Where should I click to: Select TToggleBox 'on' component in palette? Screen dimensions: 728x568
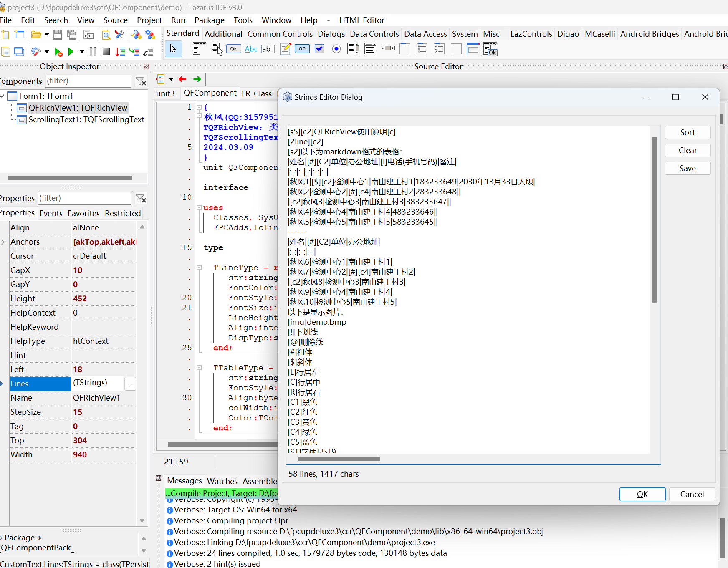pyautogui.click(x=302, y=49)
